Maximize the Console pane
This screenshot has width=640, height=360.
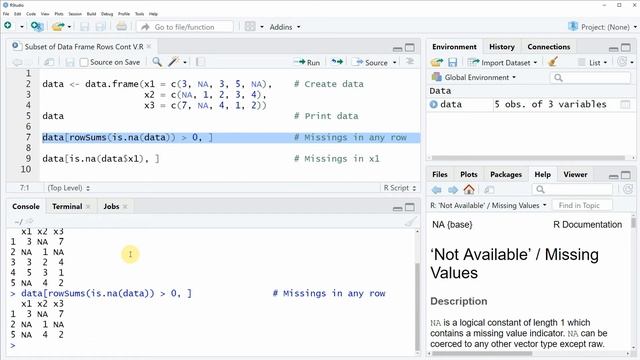[410, 207]
